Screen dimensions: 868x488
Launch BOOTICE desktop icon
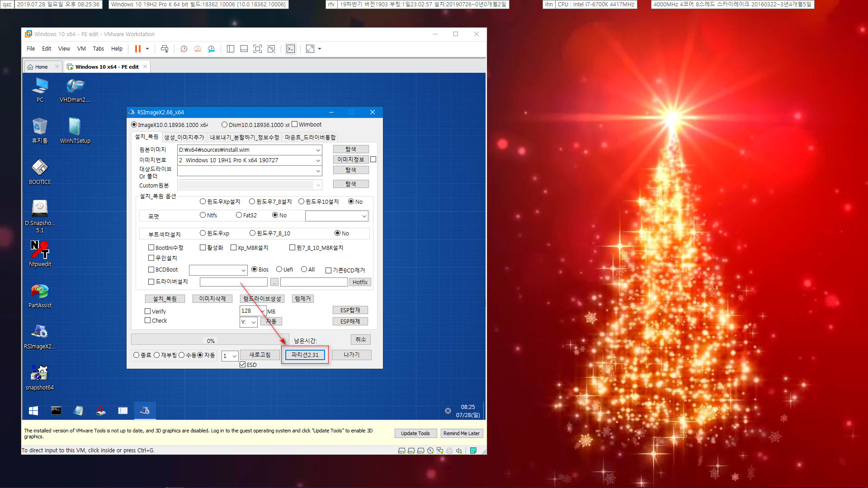(x=40, y=172)
